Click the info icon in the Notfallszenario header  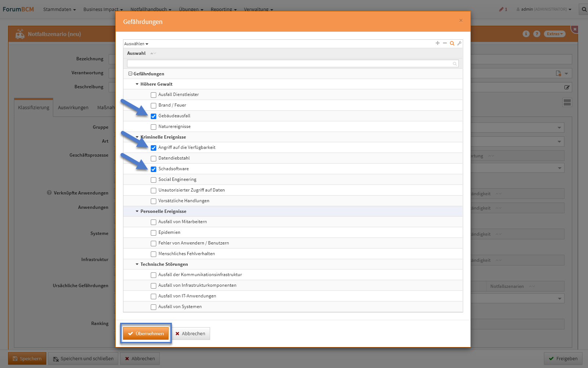tap(526, 34)
